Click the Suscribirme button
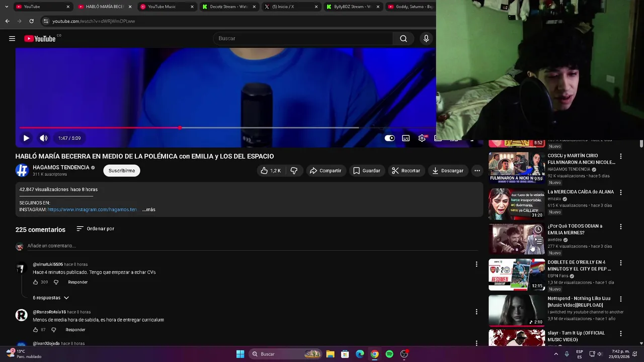 coord(122,171)
